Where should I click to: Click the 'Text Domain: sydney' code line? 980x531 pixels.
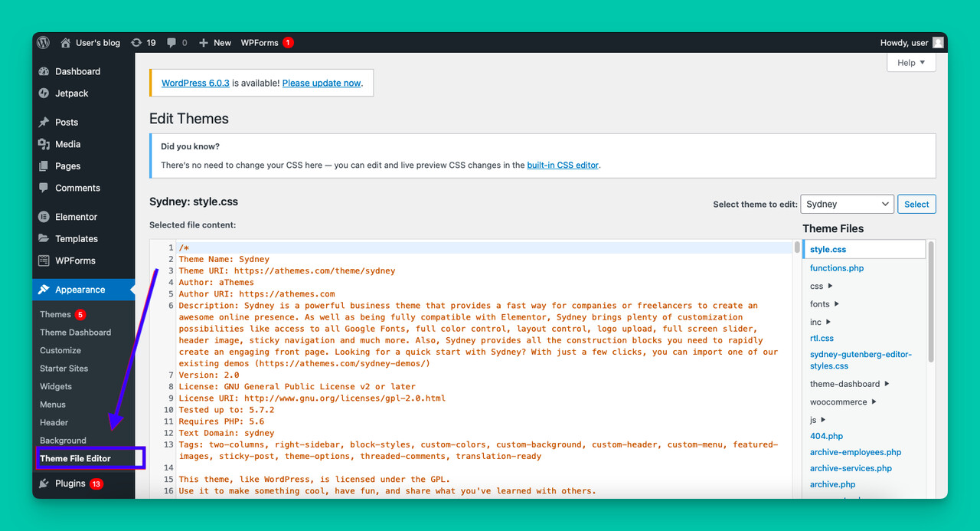pos(226,433)
